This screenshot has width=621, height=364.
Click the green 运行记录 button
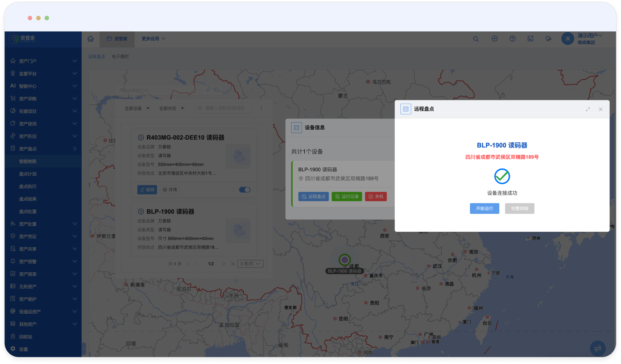tap(347, 197)
